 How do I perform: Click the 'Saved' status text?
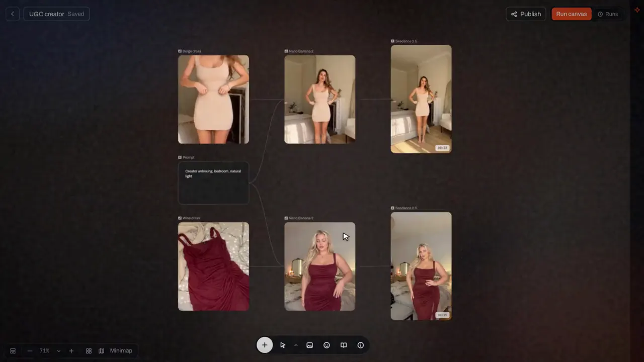click(x=76, y=14)
